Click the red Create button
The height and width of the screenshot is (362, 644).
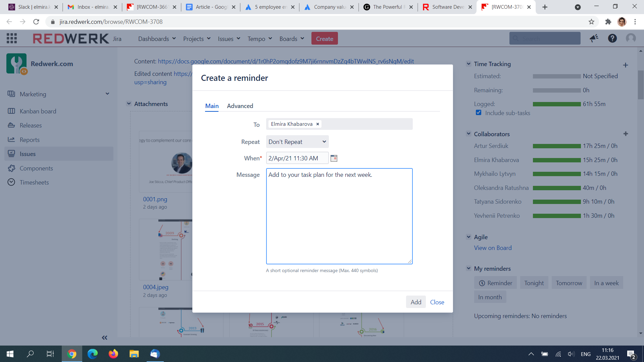pyautogui.click(x=325, y=39)
